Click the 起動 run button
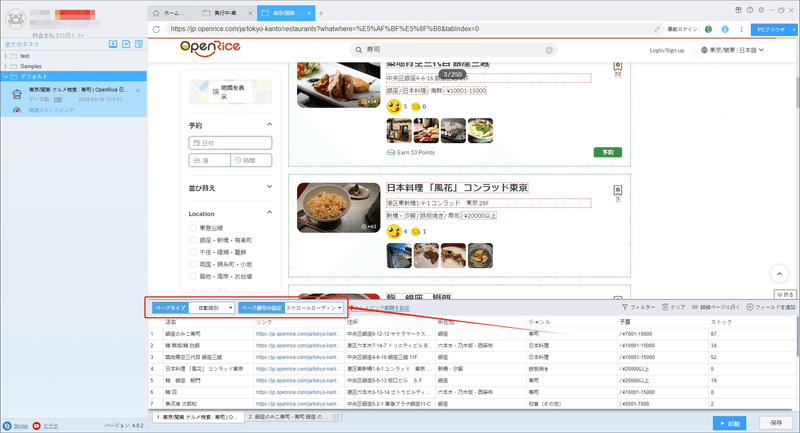This screenshot has width=800, height=433. click(x=730, y=423)
